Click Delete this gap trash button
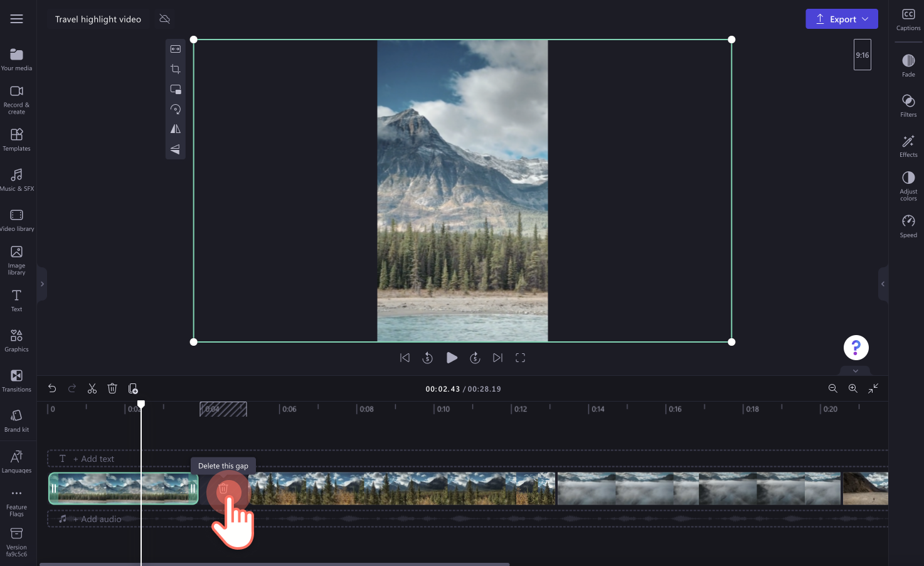 pyautogui.click(x=223, y=489)
